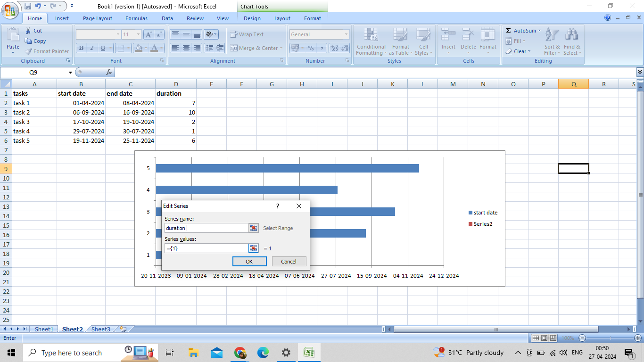
Task: Open the Chart Tools Design tab
Action: [252, 18]
